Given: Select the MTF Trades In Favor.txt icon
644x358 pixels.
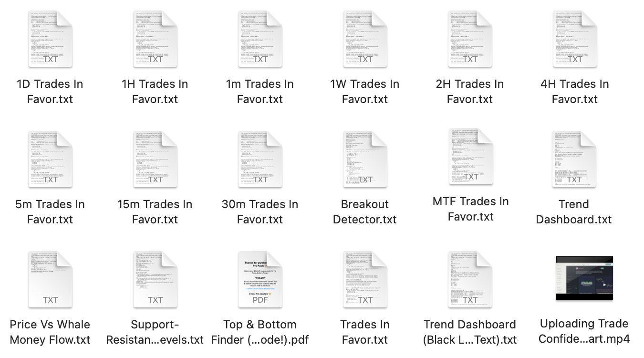Looking at the screenshot, I should tap(471, 157).
